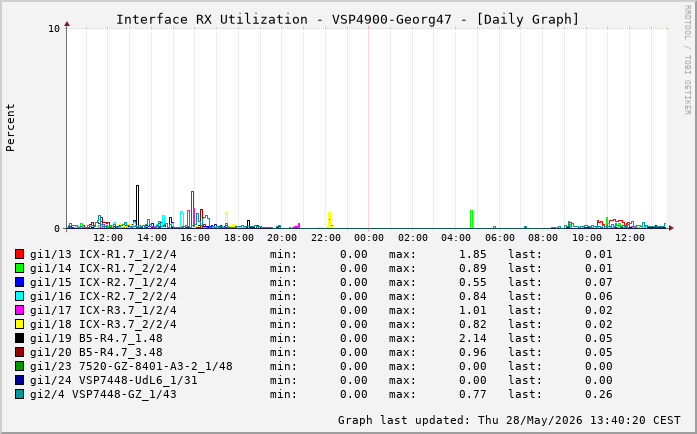Click the red gi1/13 legend swatch
The width and height of the screenshot is (697, 434).
point(20,254)
